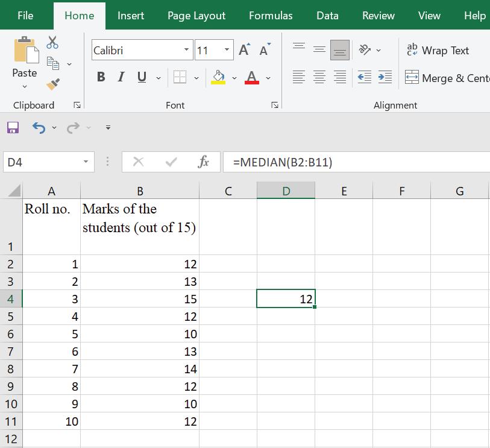
Task: Open Font settings dialog launcher
Action: (275, 105)
